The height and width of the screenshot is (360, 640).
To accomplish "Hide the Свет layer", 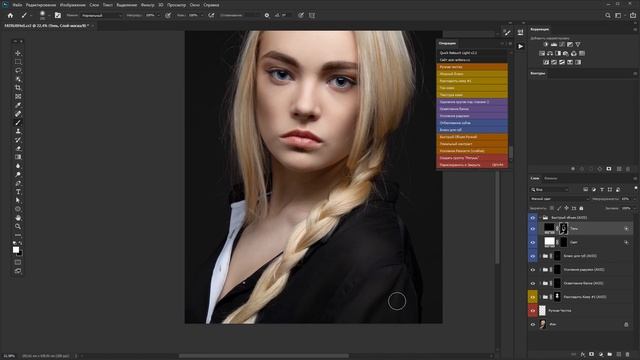I will pyautogui.click(x=533, y=242).
